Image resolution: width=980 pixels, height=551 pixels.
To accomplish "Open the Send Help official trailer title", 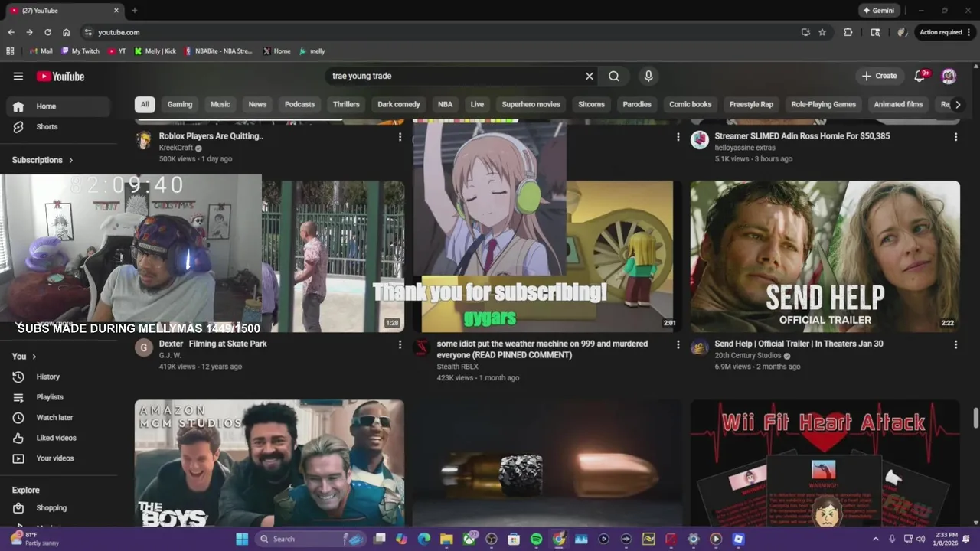I will click(799, 344).
